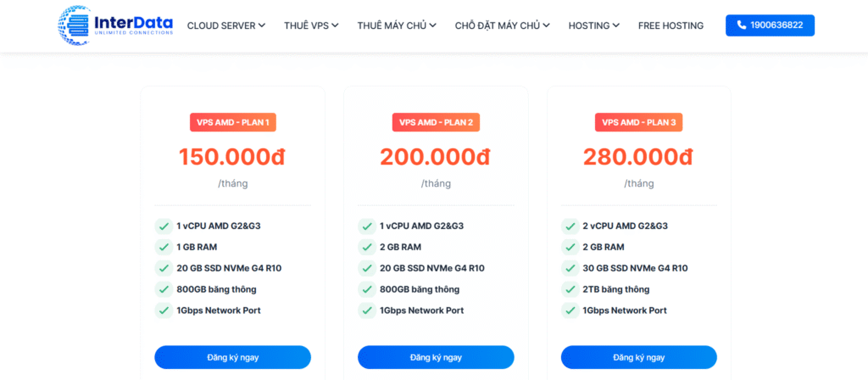This screenshot has width=868, height=380.
Task: Select the VPS AMD - PLAN 3 badge
Action: coord(639,122)
